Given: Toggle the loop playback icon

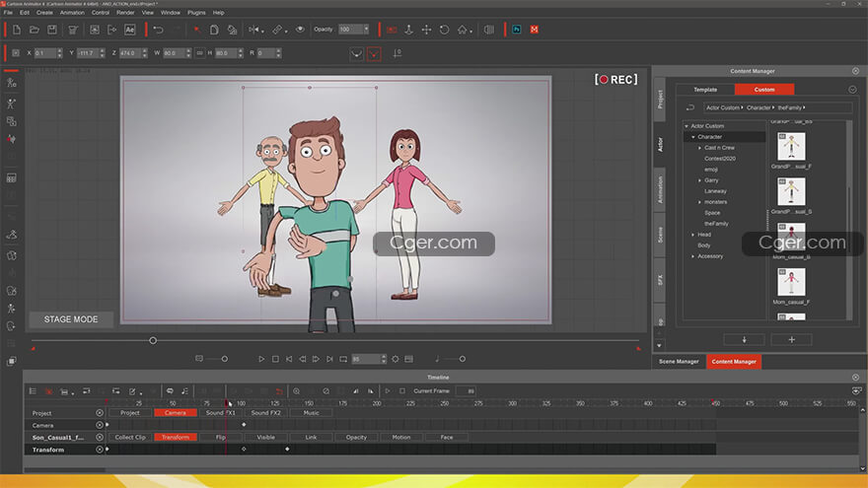Looking at the screenshot, I should 343,359.
